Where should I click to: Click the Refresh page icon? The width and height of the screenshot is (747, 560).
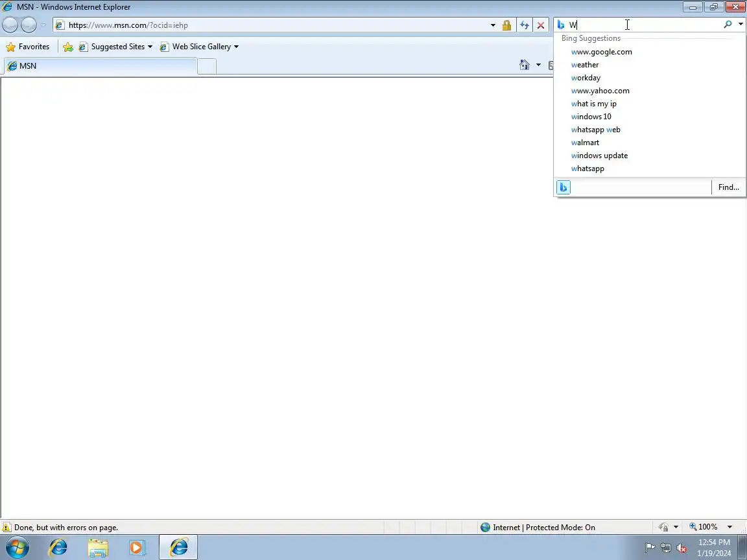click(x=525, y=25)
